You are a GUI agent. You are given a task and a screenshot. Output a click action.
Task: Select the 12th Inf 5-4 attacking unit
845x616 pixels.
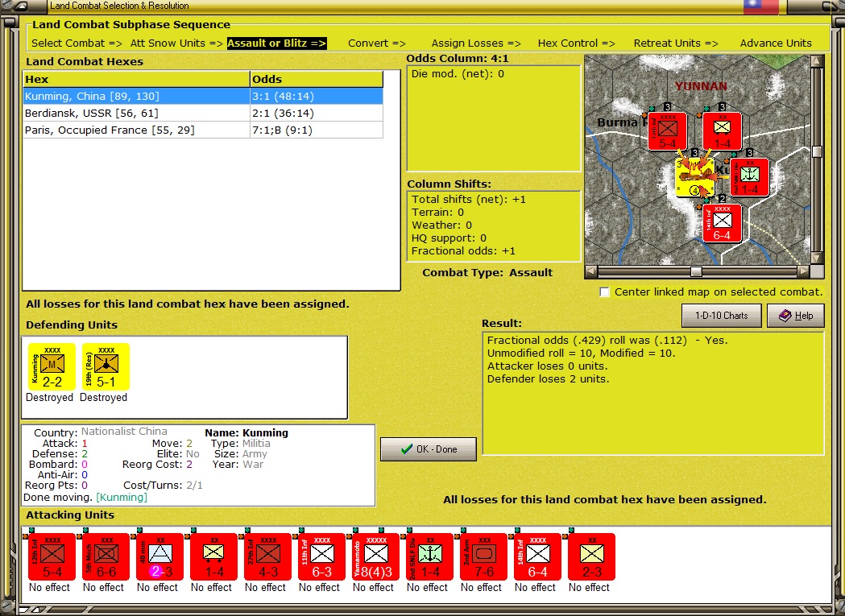point(52,556)
